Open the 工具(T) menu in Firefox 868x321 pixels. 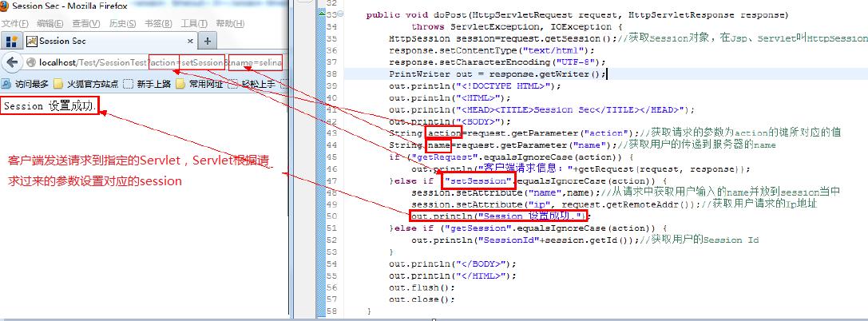[x=194, y=24]
